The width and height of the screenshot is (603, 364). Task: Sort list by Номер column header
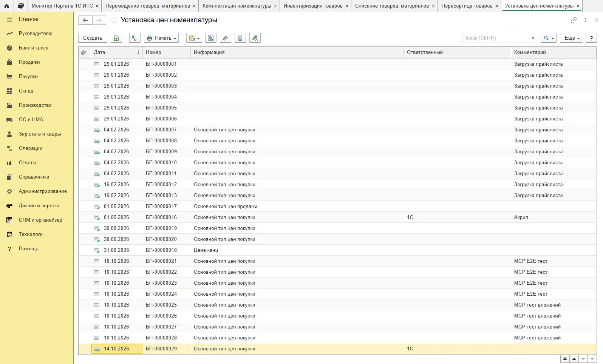(x=167, y=52)
